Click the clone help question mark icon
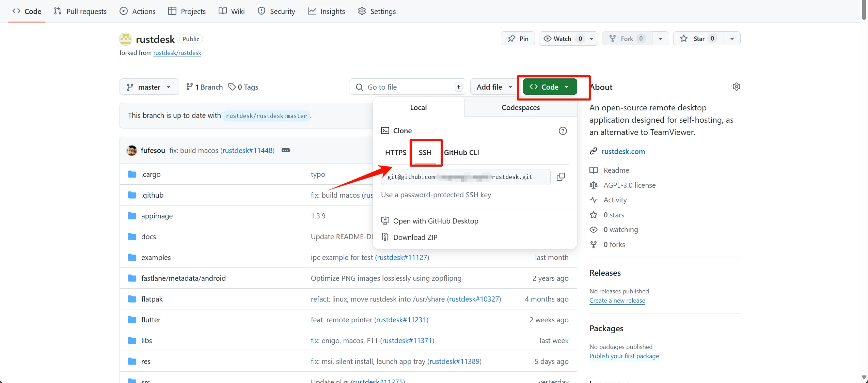This screenshot has height=383, width=868. click(x=563, y=131)
